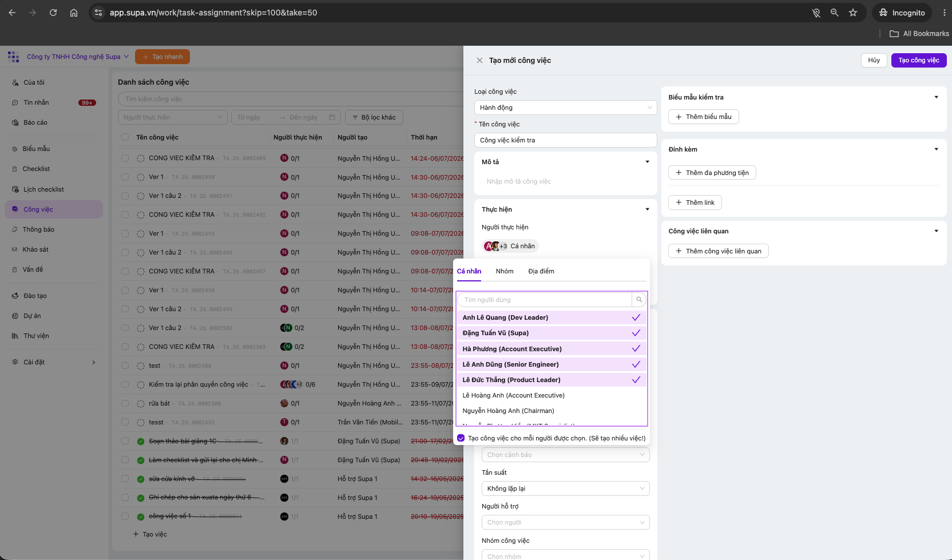This screenshot has height=560, width=952.
Task: Toggle select-all checkbox in task table header
Action: tap(125, 137)
